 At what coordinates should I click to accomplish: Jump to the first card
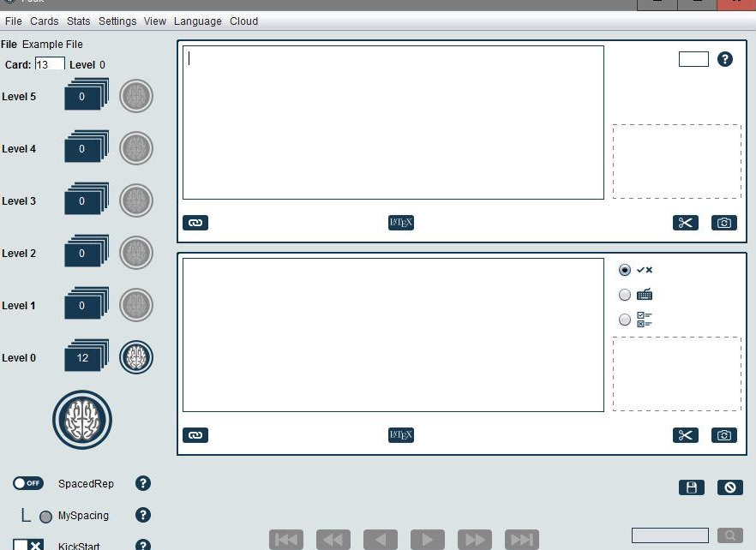pos(286,540)
